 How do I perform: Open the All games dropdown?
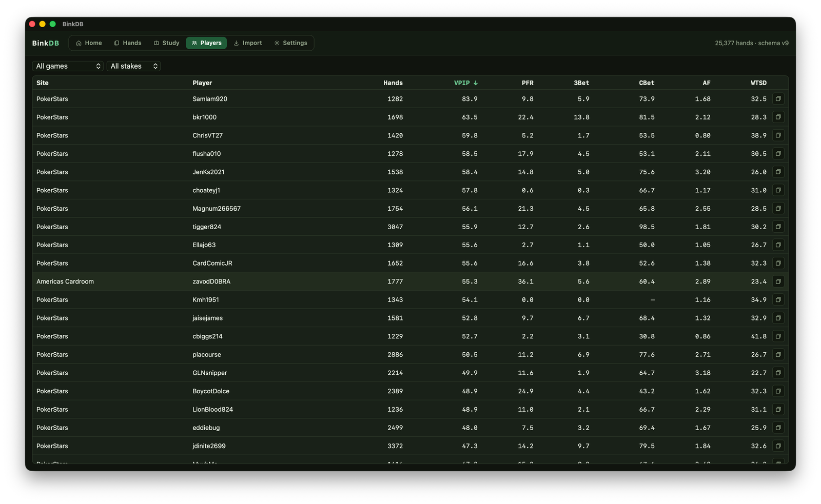click(x=68, y=66)
